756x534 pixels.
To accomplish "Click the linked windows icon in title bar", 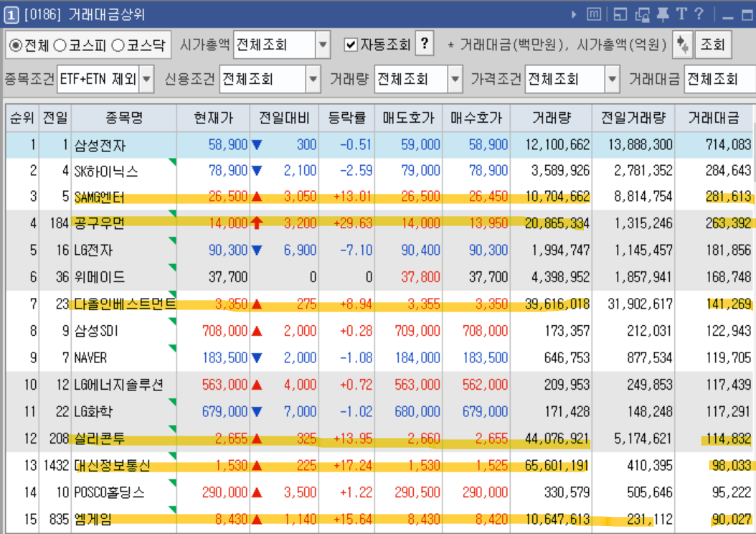I will click(642, 15).
